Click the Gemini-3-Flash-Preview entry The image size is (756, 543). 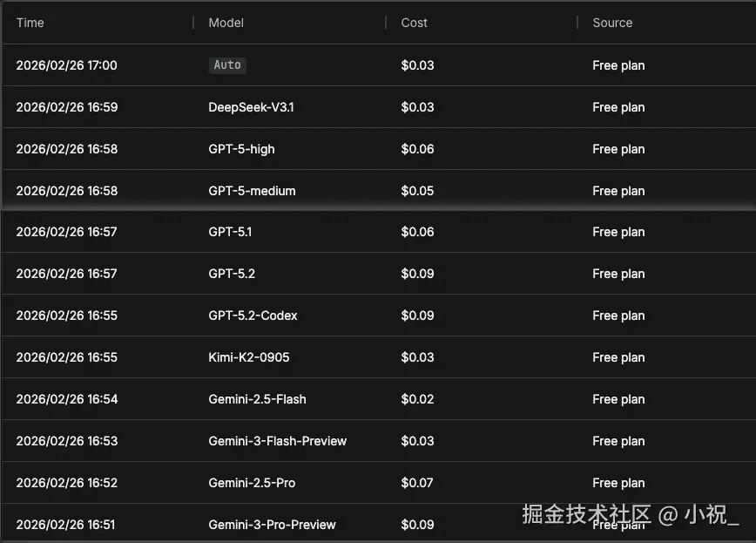tap(379, 441)
